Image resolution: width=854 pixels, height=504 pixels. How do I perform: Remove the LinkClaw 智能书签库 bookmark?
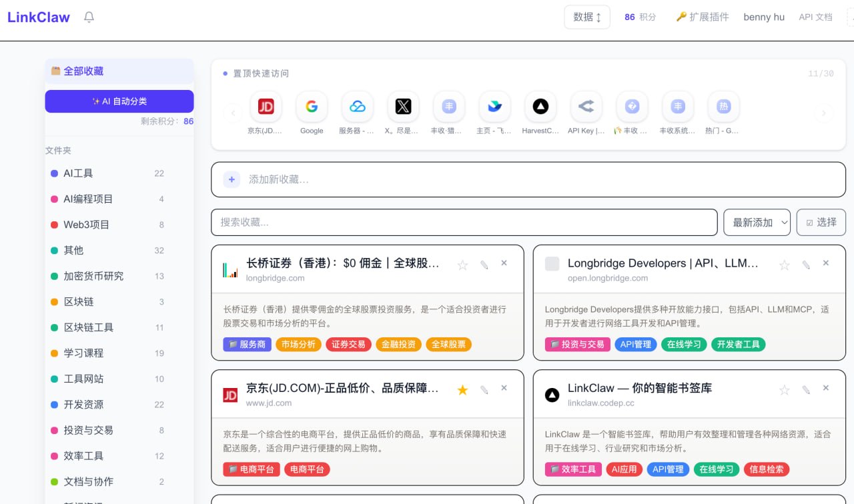click(x=825, y=388)
